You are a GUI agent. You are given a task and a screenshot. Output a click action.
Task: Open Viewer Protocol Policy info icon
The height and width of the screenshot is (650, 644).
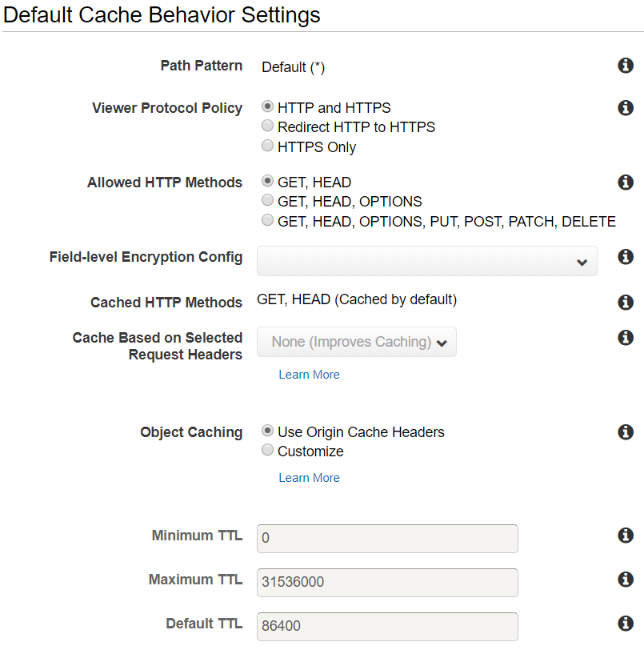coord(626,108)
